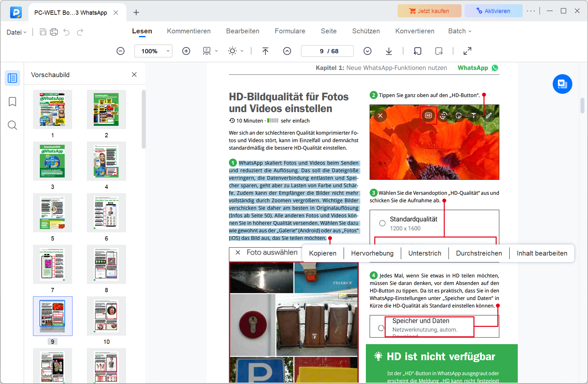This screenshot has height=384, width=588.
Task: Switch to the Konvertieren tab
Action: [415, 31]
